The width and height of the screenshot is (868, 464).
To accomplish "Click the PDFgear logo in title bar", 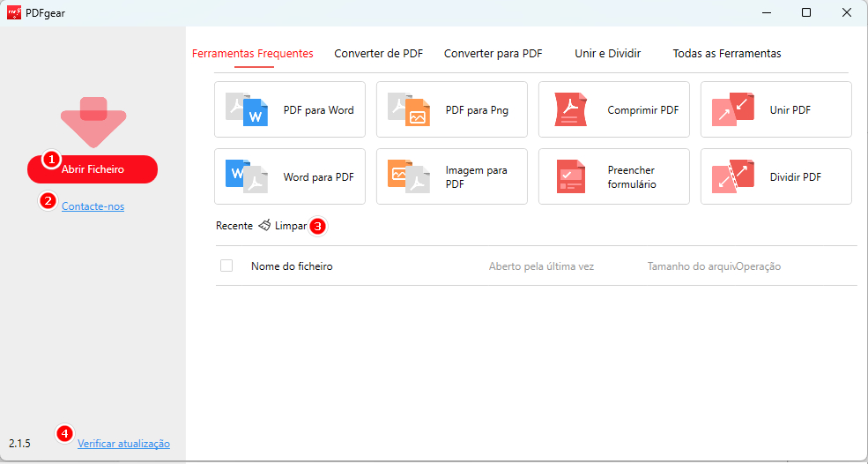I will click(14, 12).
